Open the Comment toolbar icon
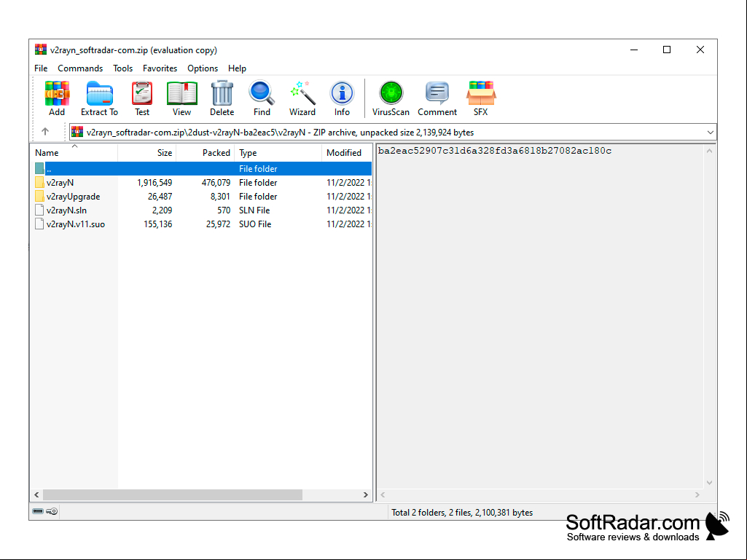 click(x=437, y=93)
